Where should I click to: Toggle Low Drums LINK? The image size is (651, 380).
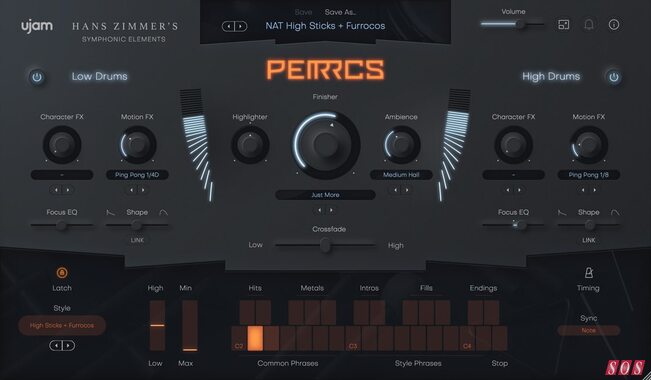coord(137,240)
